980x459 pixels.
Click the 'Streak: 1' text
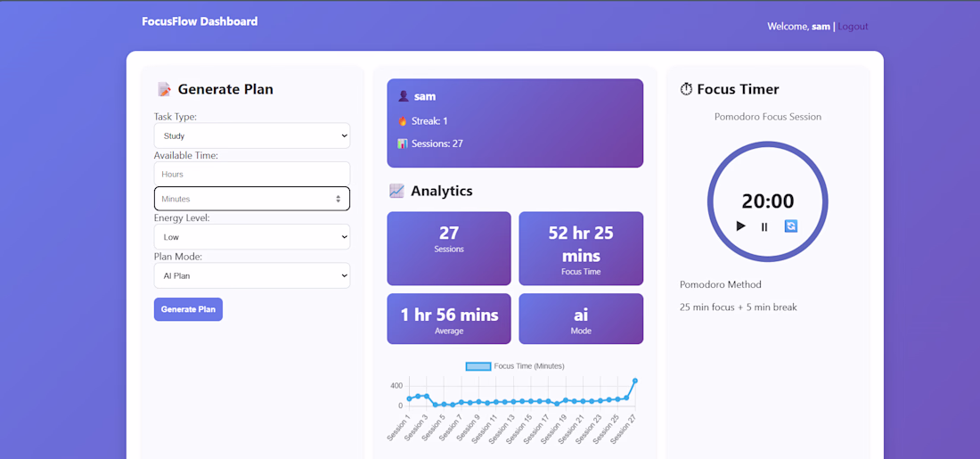click(x=429, y=120)
